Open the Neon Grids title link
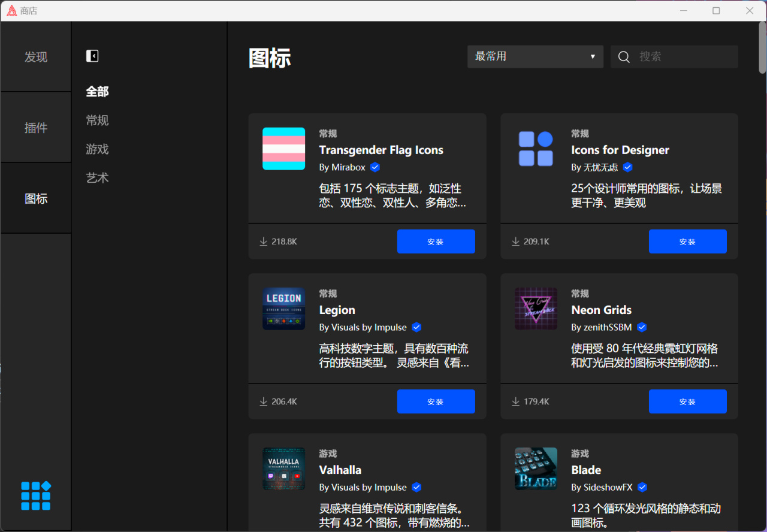 [602, 310]
